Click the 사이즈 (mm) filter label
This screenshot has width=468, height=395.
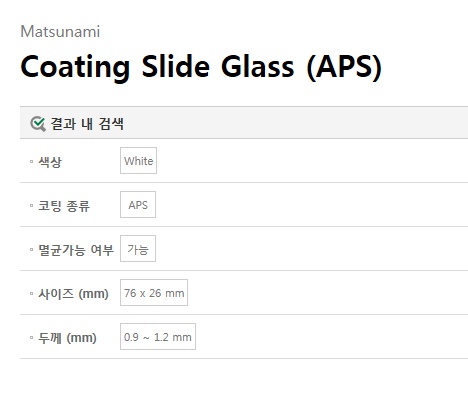pyautogui.click(x=73, y=294)
